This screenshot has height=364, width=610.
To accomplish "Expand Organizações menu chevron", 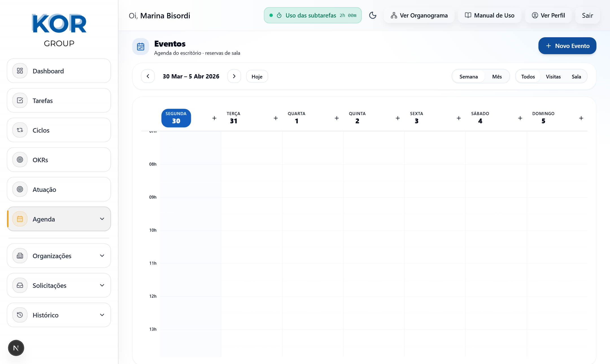I will pos(102,256).
